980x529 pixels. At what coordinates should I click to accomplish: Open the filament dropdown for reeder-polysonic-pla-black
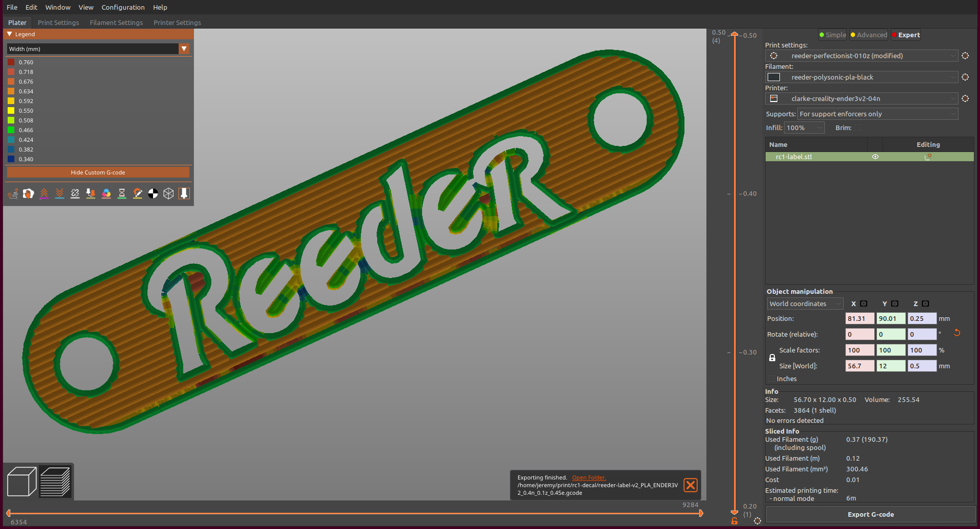[x=953, y=77]
